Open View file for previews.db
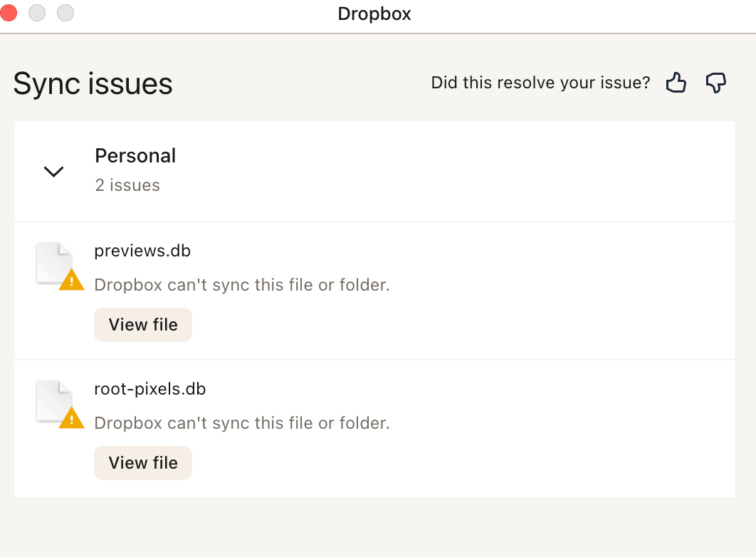756x557 pixels. pyautogui.click(x=143, y=325)
